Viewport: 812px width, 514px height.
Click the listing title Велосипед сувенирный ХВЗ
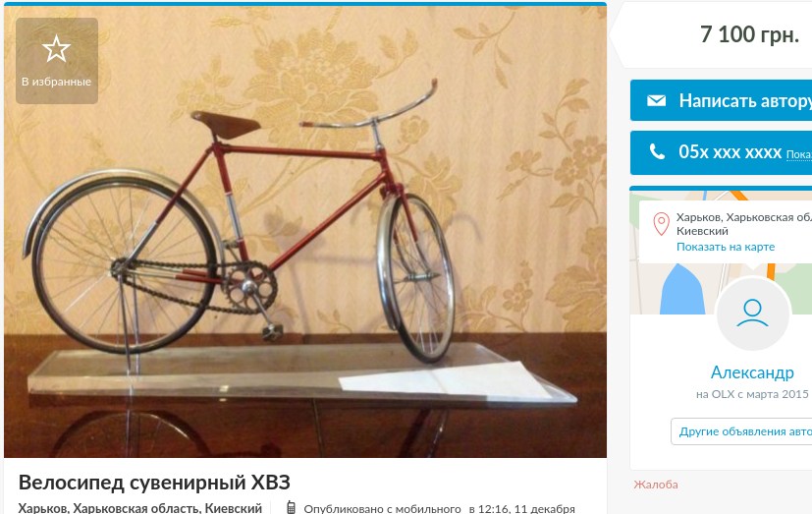point(154,483)
